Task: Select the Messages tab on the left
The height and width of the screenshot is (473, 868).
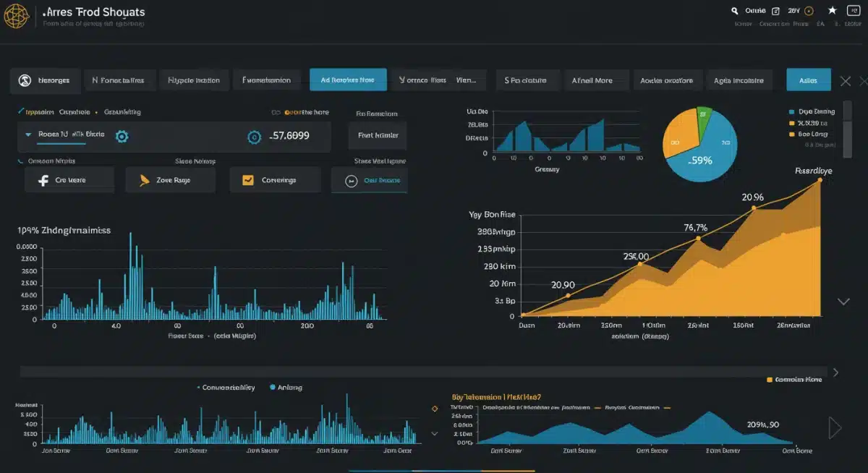Action: point(45,80)
